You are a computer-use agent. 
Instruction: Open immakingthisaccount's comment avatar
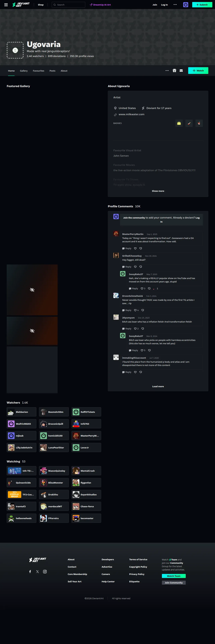116,357
